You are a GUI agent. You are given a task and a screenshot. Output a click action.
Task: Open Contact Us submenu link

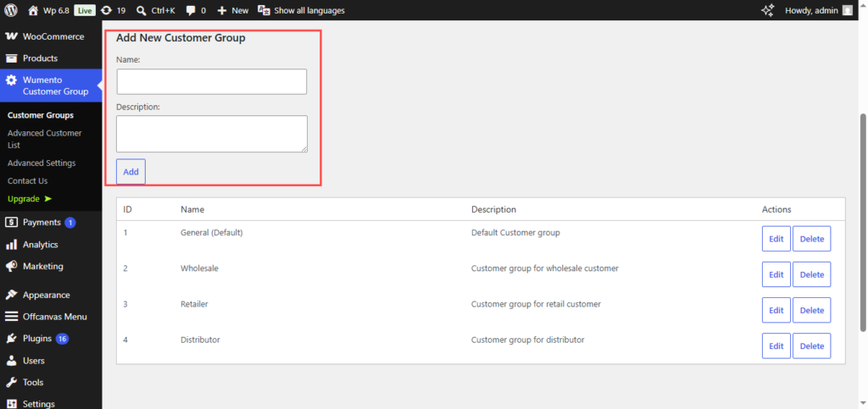(x=28, y=180)
